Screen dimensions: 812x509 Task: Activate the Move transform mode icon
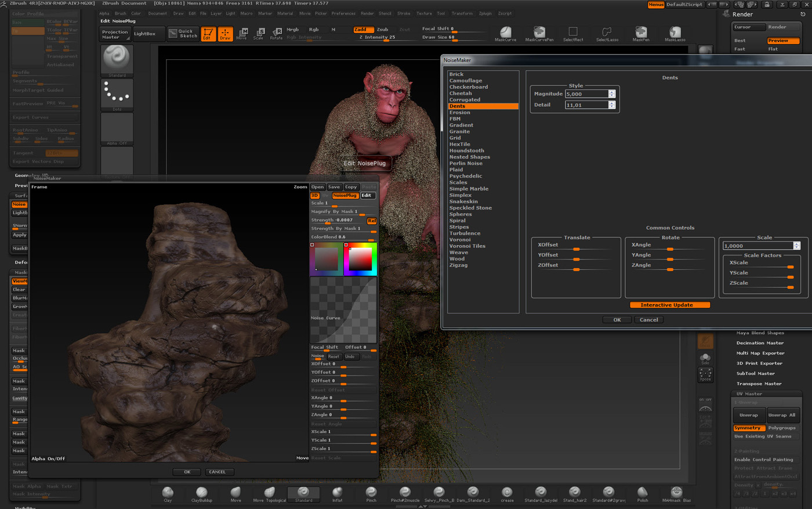pyautogui.click(x=242, y=34)
